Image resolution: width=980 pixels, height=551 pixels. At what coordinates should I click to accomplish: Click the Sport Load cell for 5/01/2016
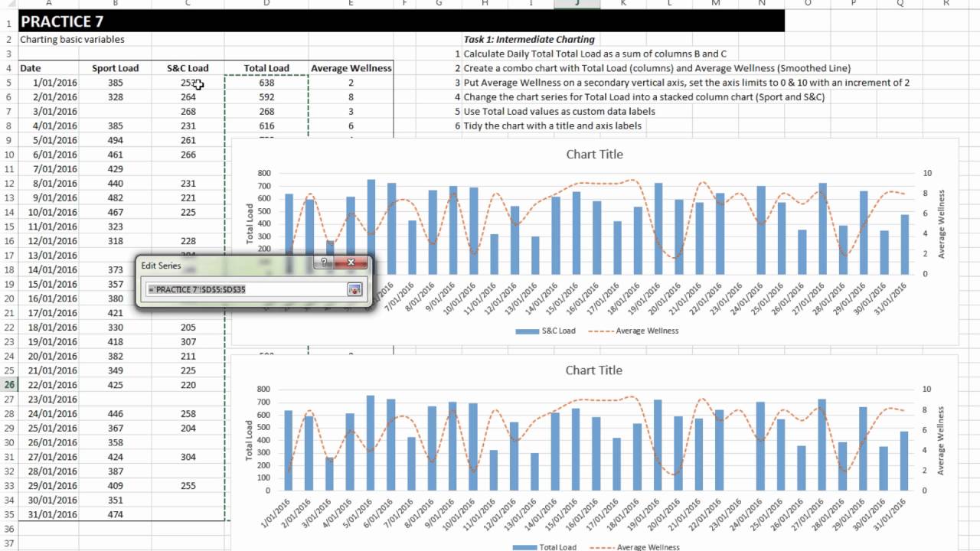point(115,140)
